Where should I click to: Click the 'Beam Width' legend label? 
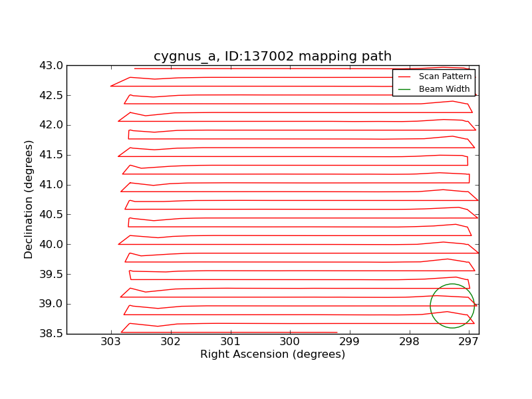[x=444, y=89]
